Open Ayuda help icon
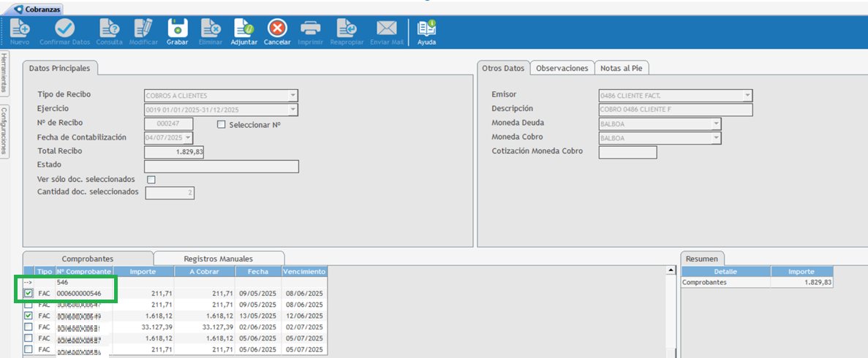868x358 pixels. click(x=426, y=29)
